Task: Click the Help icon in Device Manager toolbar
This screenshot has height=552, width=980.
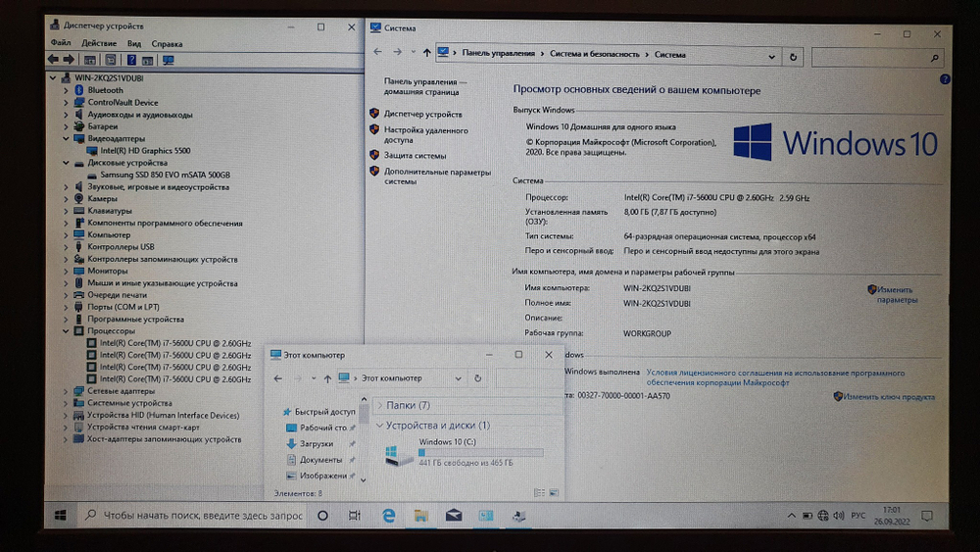Action: click(x=131, y=60)
